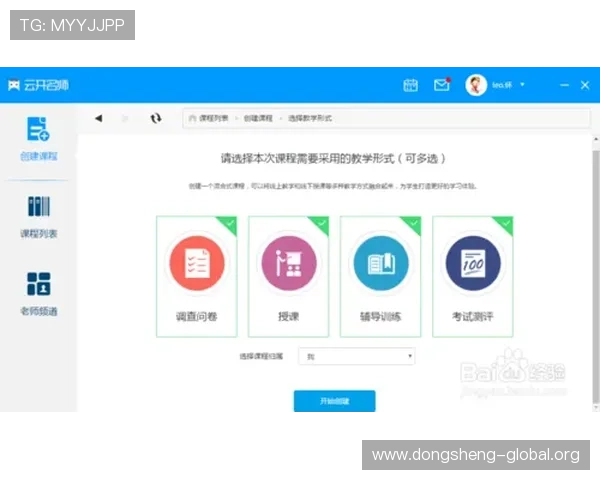Image resolution: width=600 pixels, height=480 pixels.
Task: Open 创建课程 breadcrumb link
Action: click(x=258, y=118)
